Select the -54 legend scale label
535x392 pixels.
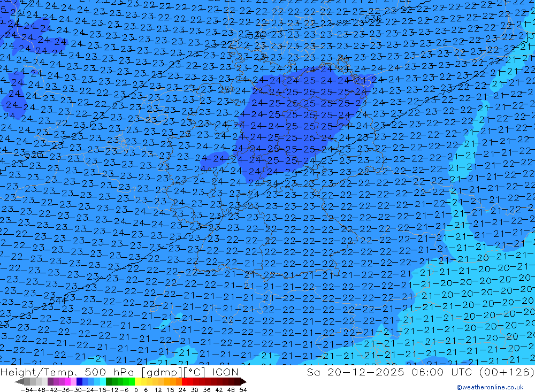coord(27,390)
